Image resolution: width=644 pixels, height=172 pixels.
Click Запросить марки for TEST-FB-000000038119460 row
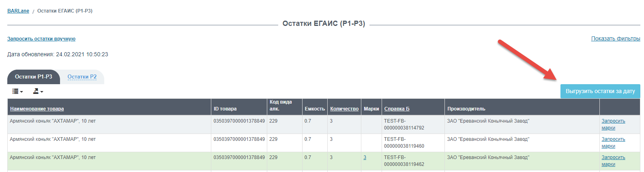click(613, 143)
